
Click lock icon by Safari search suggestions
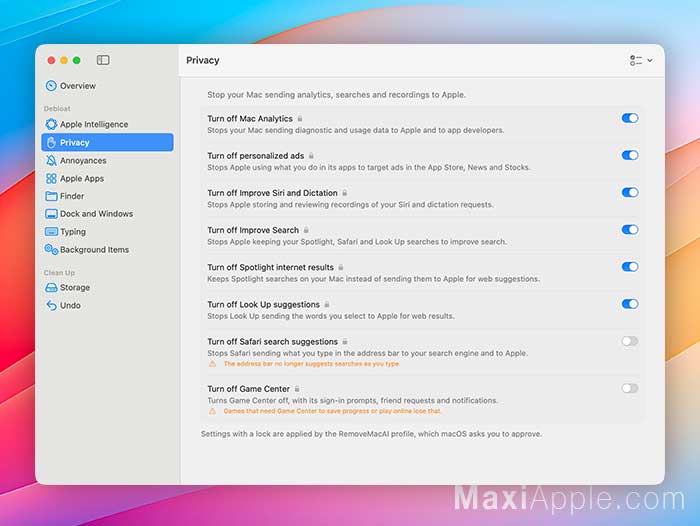click(x=345, y=342)
